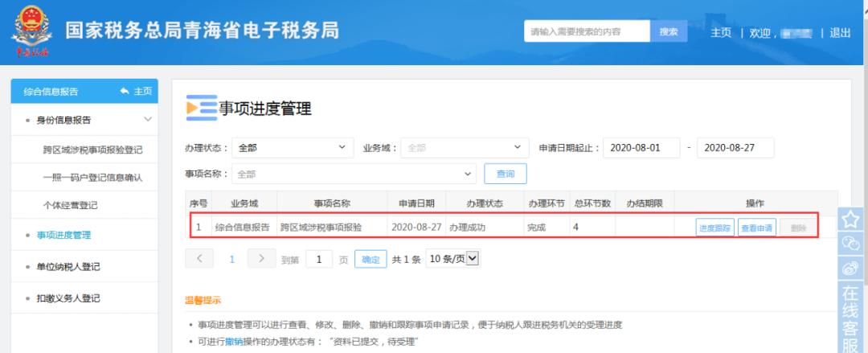Click the 查询 query button
The width and height of the screenshot is (868, 353).
(506, 174)
